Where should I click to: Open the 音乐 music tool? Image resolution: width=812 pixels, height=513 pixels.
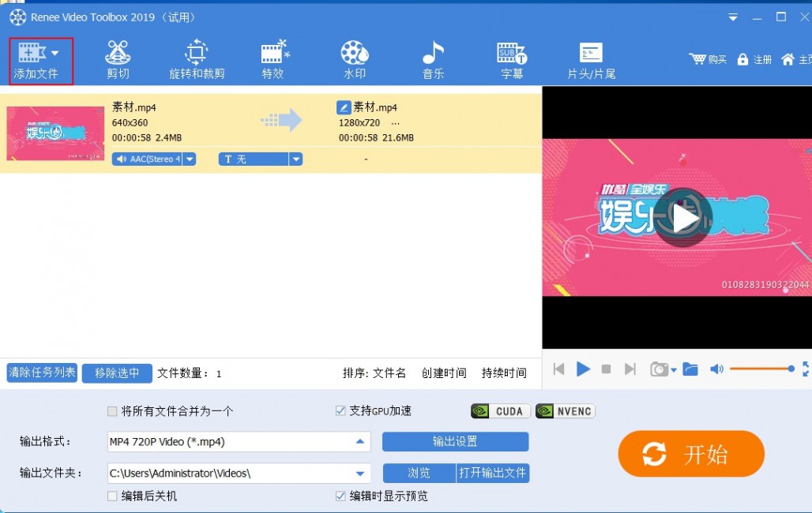433,60
